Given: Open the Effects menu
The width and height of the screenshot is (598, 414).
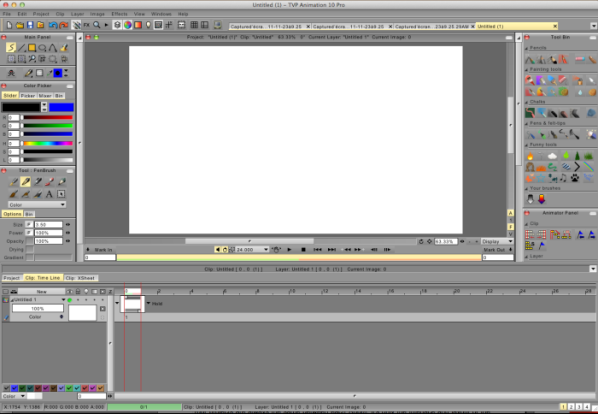Looking at the screenshot, I should (119, 14).
